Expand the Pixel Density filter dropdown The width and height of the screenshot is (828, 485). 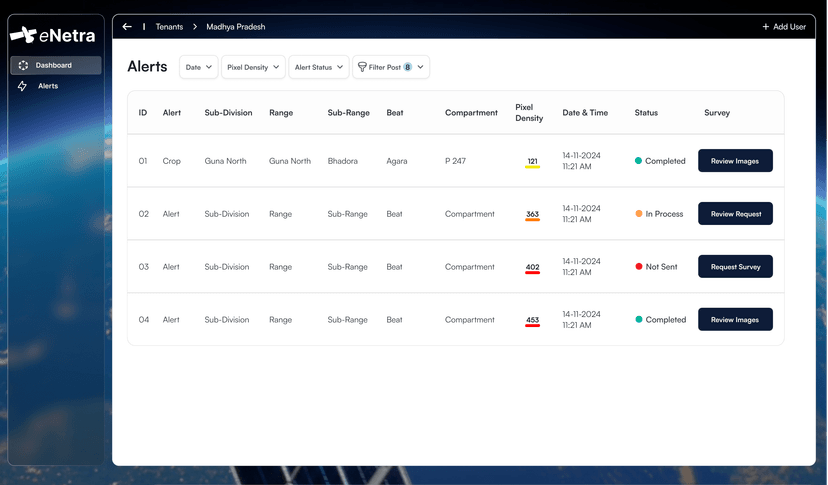[253, 67]
